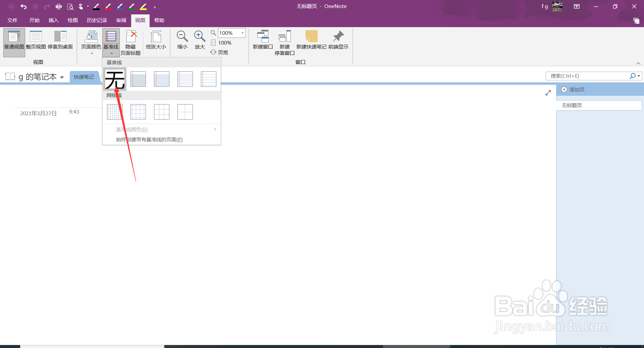The image size is (644, 348).
Task: Collapse the ribbon with chevron
Action: coord(638,63)
